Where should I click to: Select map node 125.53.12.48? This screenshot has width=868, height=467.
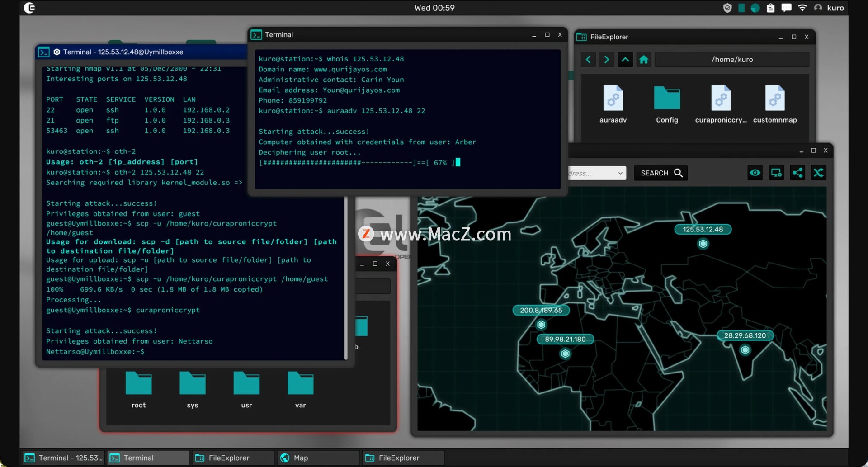(x=703, y=244)
